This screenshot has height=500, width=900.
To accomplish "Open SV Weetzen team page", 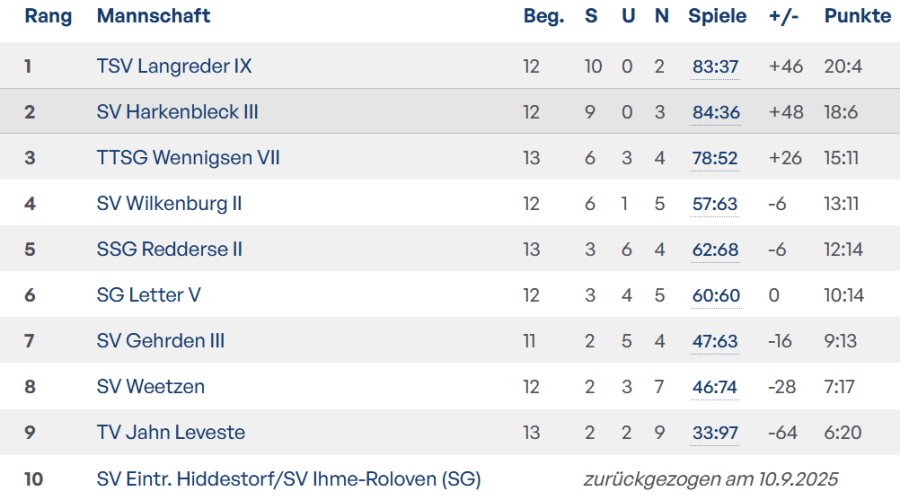I will click(151, 387).
